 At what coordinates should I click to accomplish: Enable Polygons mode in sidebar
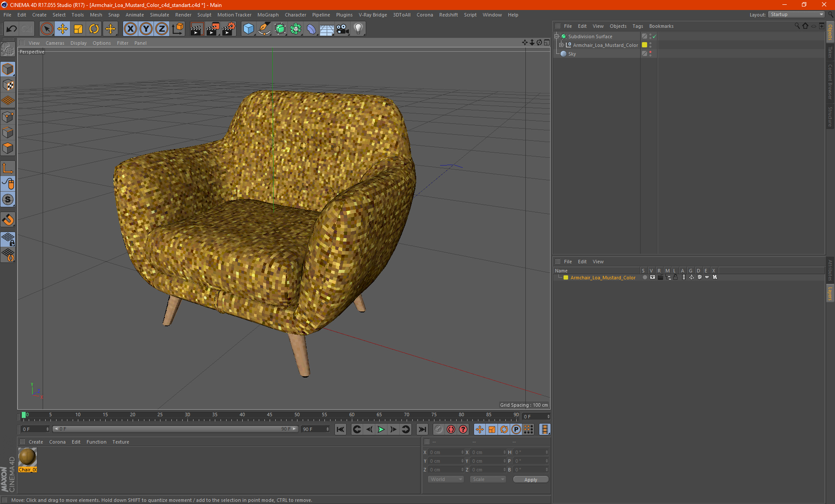pos(8,149)
